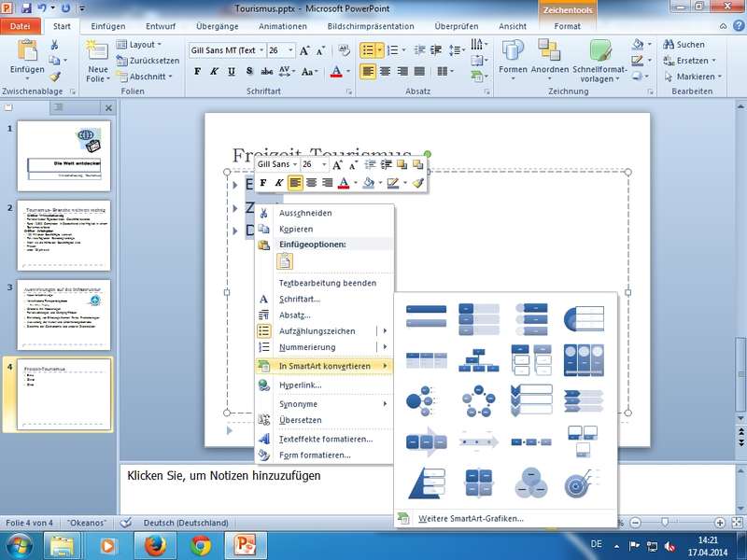The height and width of the screenshot is (560, 747).
Task: Open the Animationen ribbon tab
Action: click(282, 27)
